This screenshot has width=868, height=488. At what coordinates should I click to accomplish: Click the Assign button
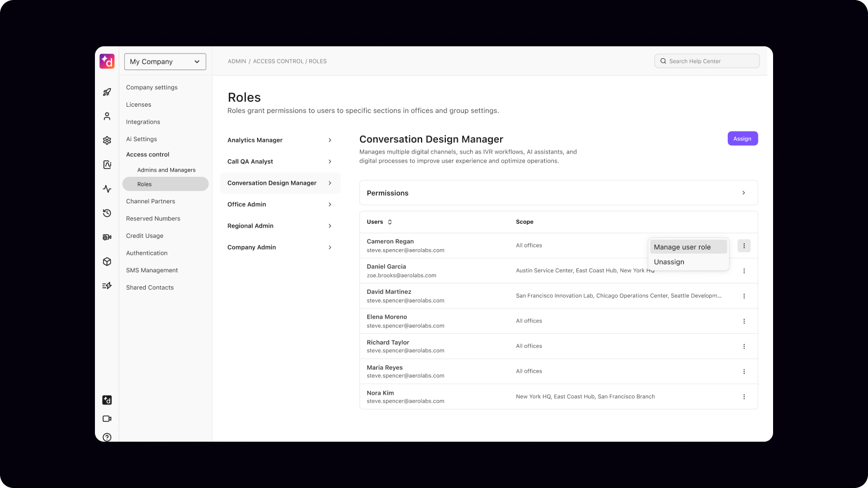[743, 138]
